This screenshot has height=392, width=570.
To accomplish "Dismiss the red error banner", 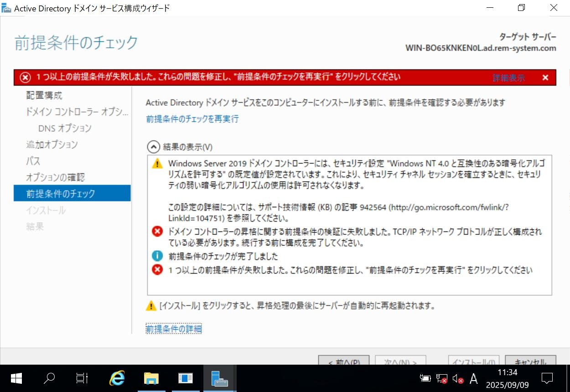I will coord(545,77).
